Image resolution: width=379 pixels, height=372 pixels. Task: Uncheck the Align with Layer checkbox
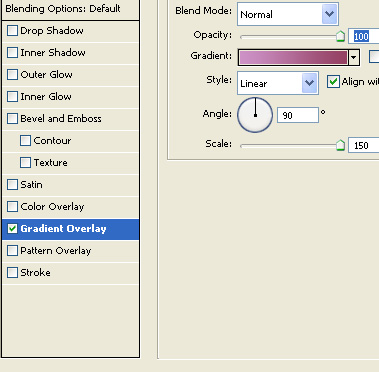tap(333, 82)
